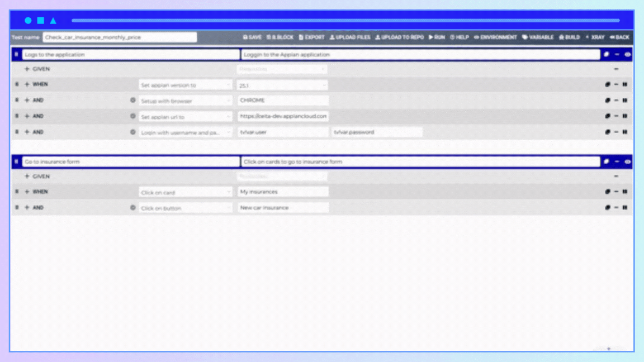Pause the 'Setup with browser' step
The image size is (644, 362).
pos(624,101)
